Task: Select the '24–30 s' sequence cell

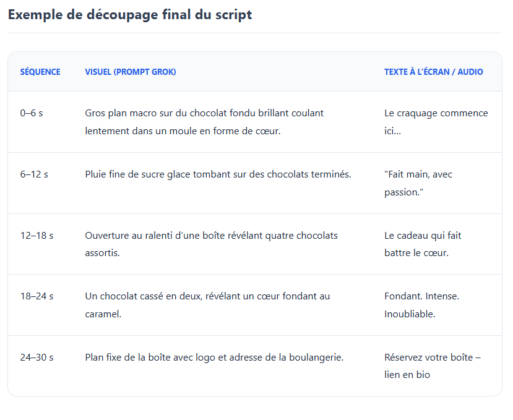Action: point(37,358)
